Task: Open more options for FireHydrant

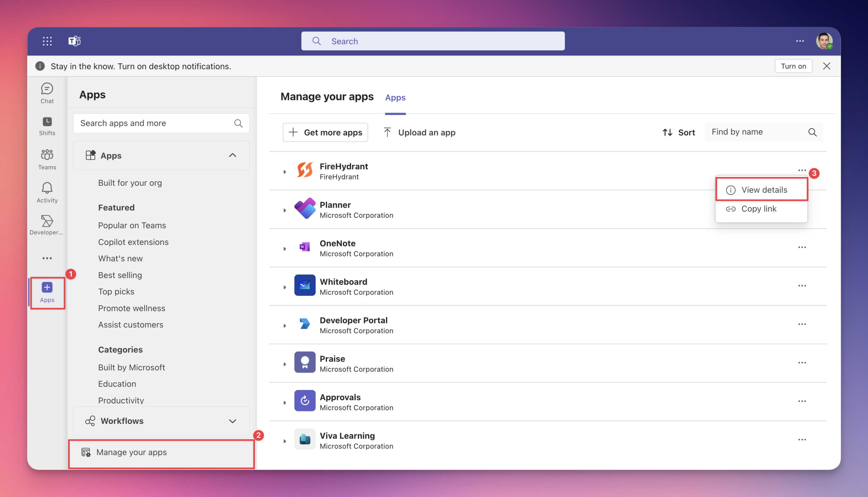Action: (x=802, y=170)
